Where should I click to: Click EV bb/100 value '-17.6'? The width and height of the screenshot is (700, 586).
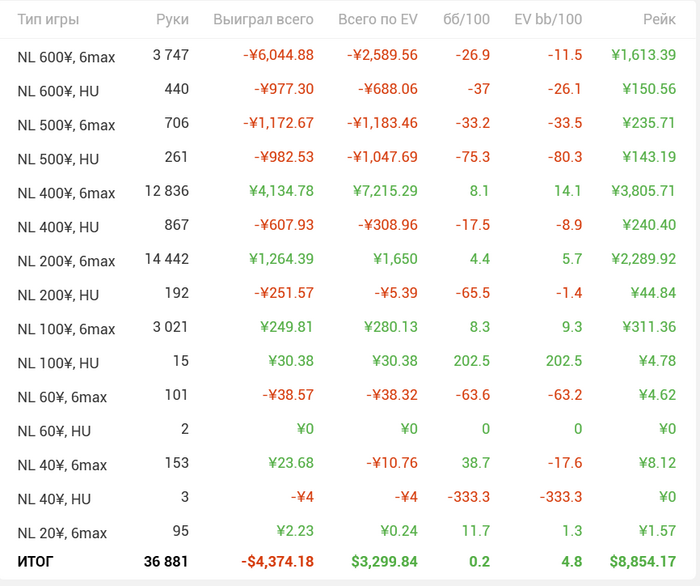[x=565, y=463]
